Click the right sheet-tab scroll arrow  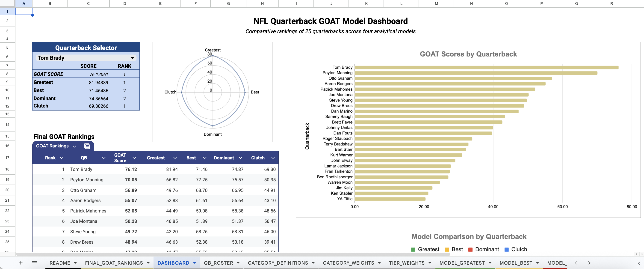tap(589, 263)
